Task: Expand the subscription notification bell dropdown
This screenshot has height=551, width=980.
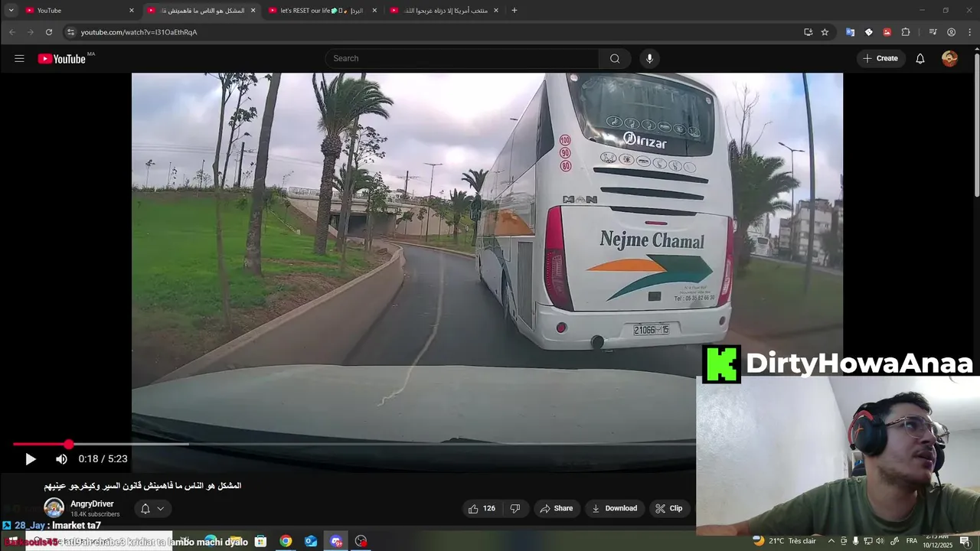Action: click(x=152, y=508)
